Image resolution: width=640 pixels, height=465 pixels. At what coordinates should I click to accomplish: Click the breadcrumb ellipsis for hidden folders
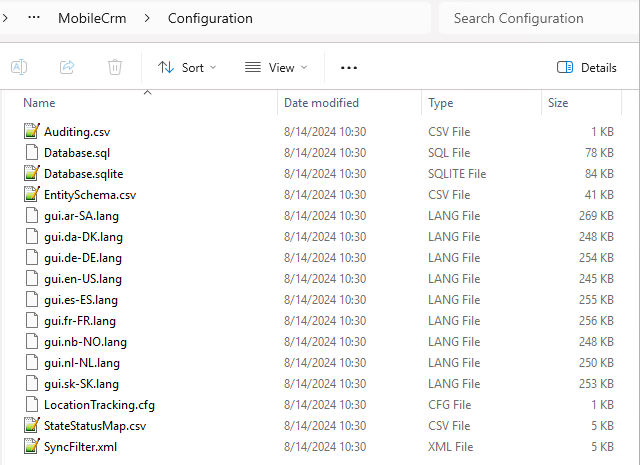[x=35, y=18]
